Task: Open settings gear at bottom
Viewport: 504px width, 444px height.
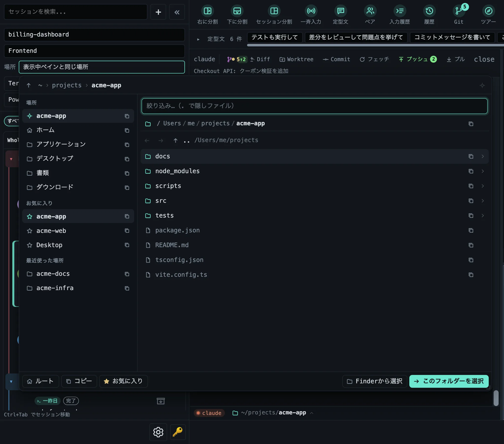Action: (158, 432)
